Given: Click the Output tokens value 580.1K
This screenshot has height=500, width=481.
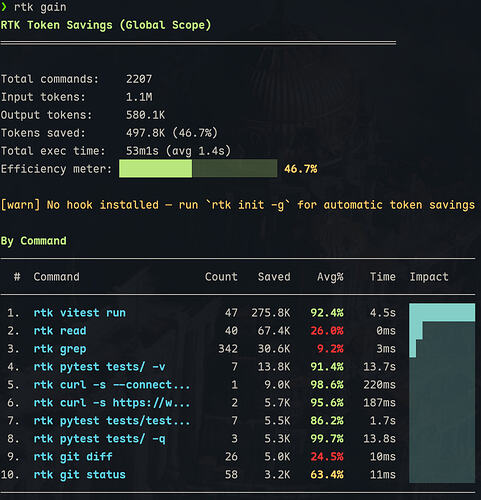Looking at the screenshot, I should tap(145, 115).
